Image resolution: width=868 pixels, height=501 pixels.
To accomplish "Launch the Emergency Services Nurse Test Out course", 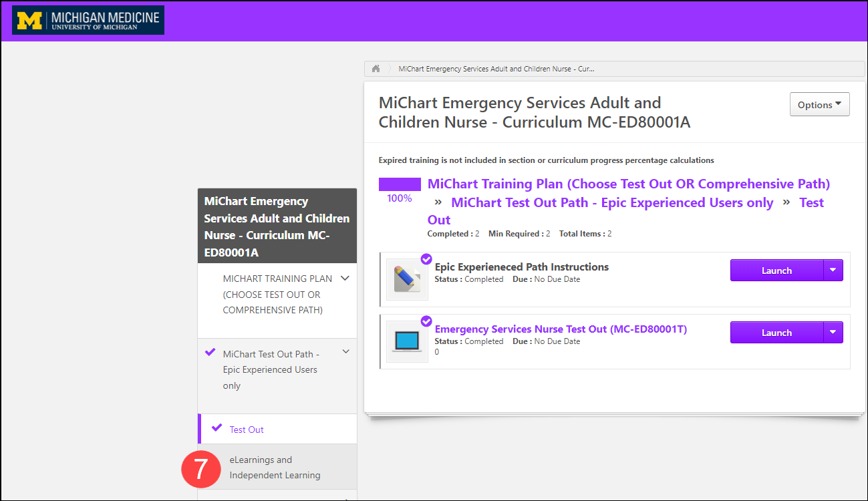I will [x=777, y=332].
